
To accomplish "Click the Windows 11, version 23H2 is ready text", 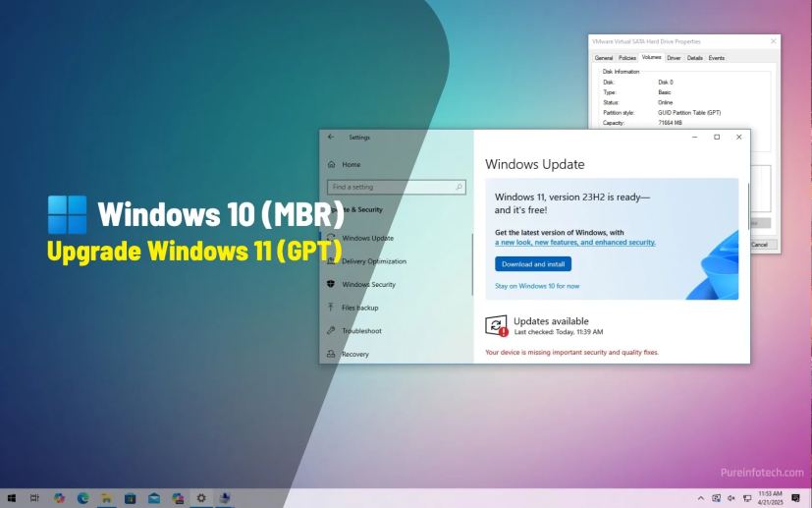I will [571, 203].
